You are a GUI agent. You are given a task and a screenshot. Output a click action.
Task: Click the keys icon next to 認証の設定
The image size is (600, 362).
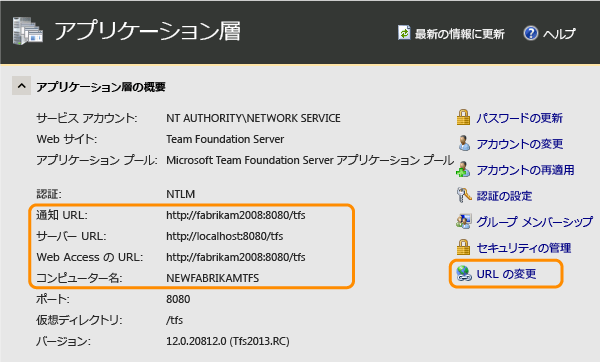464,195
